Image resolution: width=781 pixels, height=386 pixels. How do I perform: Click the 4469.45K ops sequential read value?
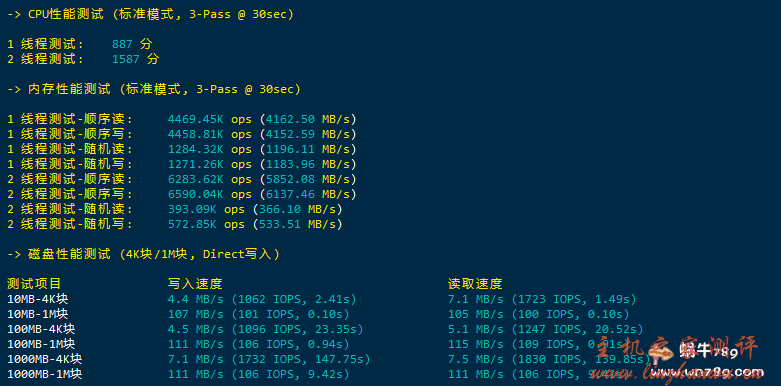tap(210, 120)
